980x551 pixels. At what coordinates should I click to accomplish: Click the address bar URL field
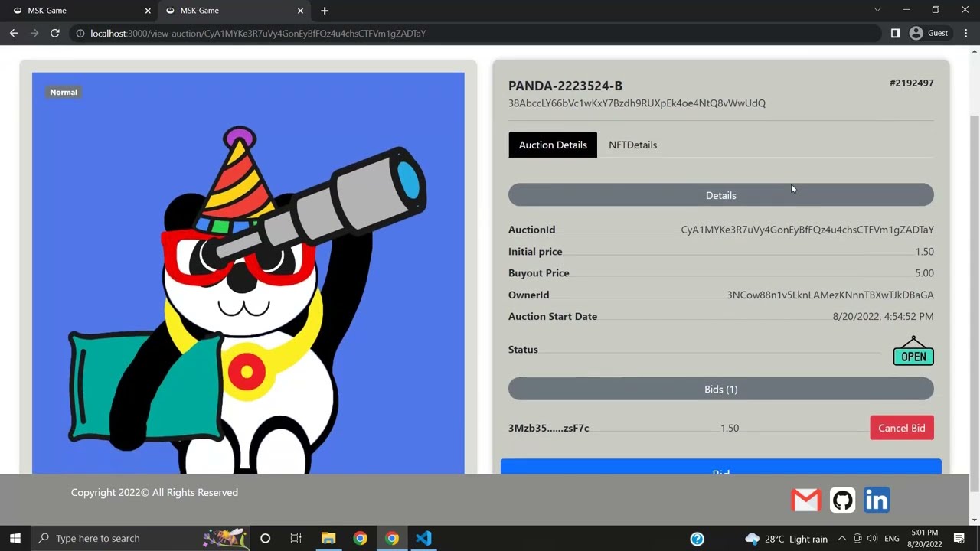coord(475,33)
